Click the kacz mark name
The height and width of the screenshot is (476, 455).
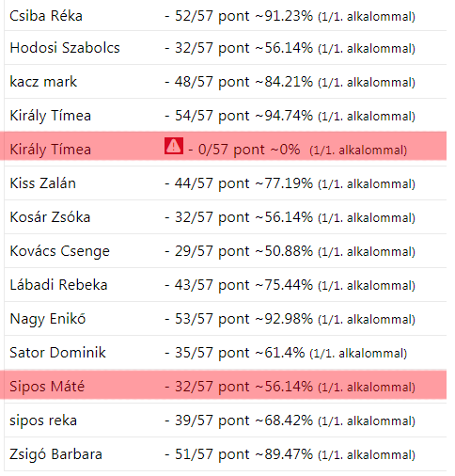click(43, 82)
